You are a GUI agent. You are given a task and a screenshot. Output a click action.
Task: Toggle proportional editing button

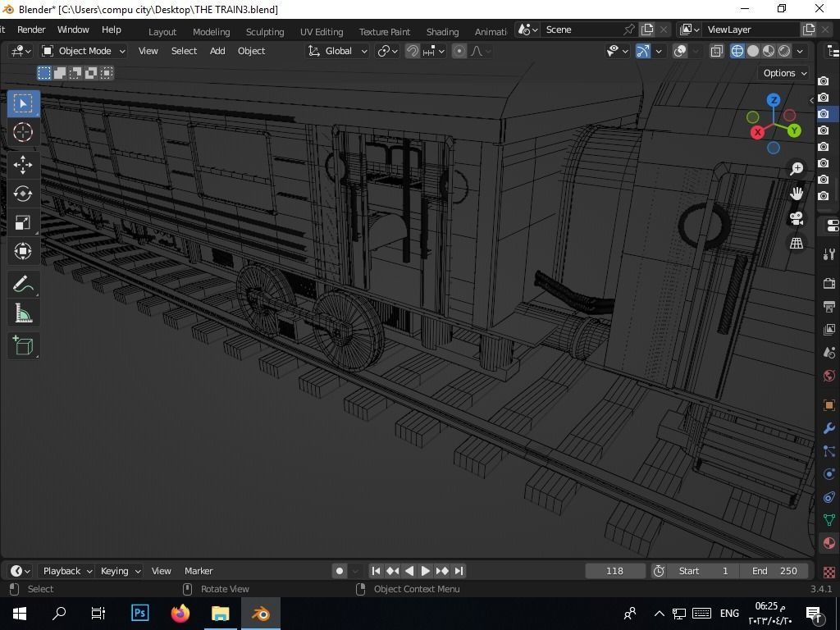(x=459, y=51)
